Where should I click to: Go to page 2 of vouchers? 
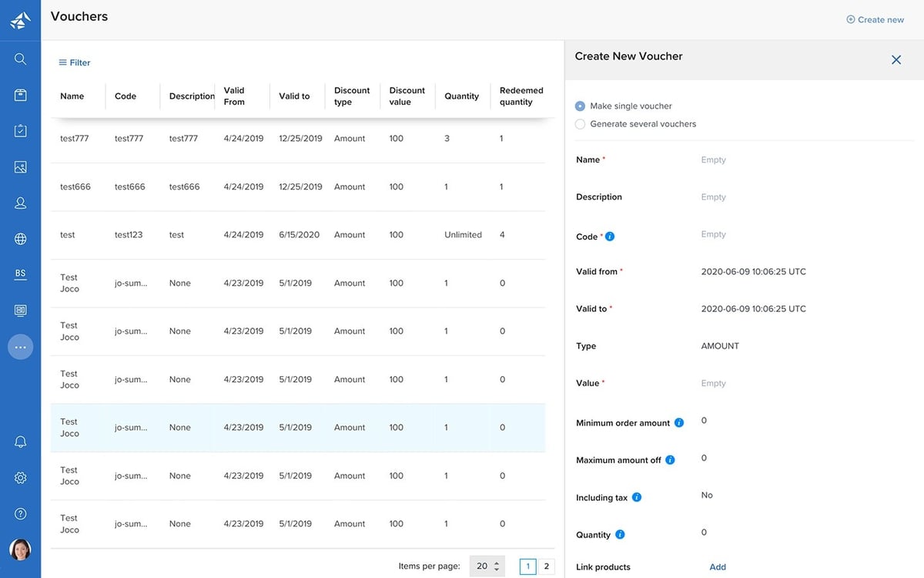click(x=546, y=566)
